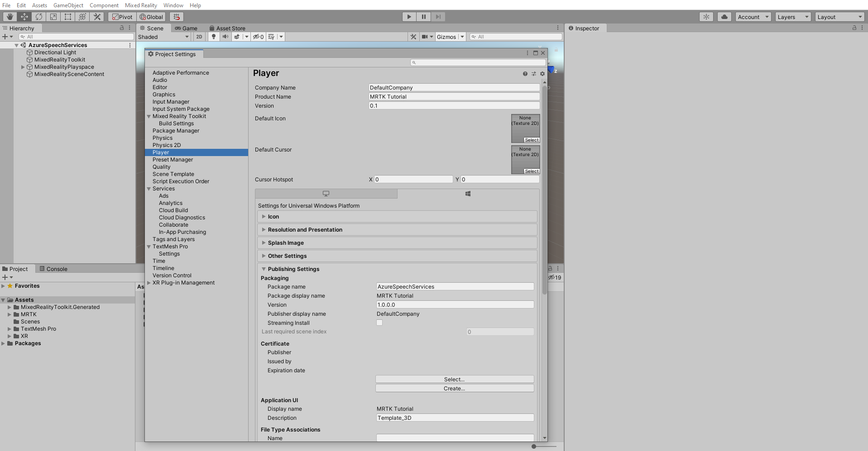Open Player settings gear menu
This screenshot has height=451, width=868.
[542, 74]
